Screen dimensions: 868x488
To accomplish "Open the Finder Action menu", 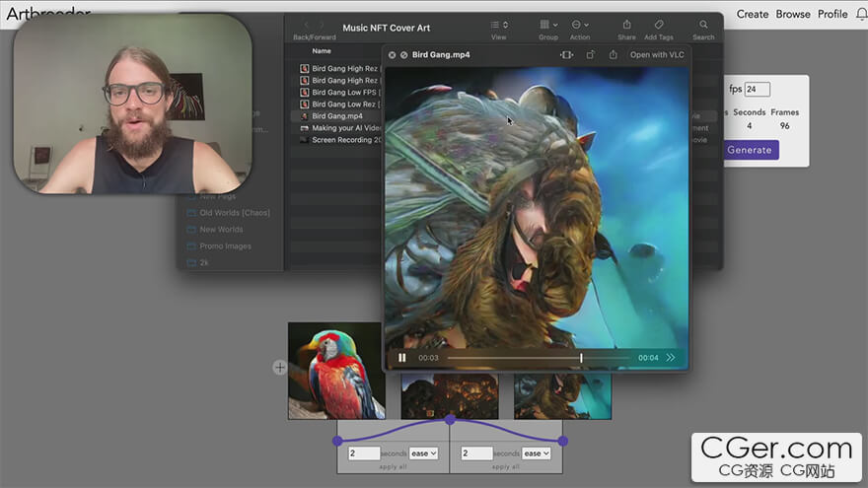I will pyautogui.click(x=580, y=25).
